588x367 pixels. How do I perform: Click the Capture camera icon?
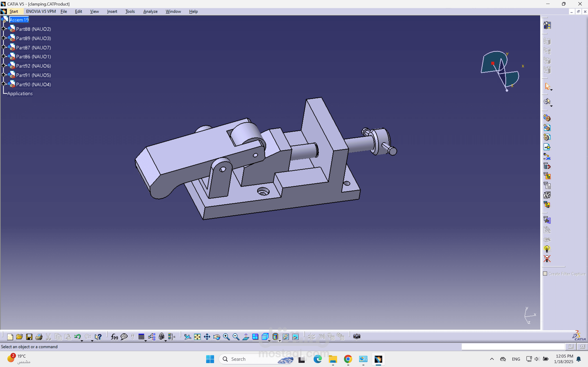coord(356,336)
